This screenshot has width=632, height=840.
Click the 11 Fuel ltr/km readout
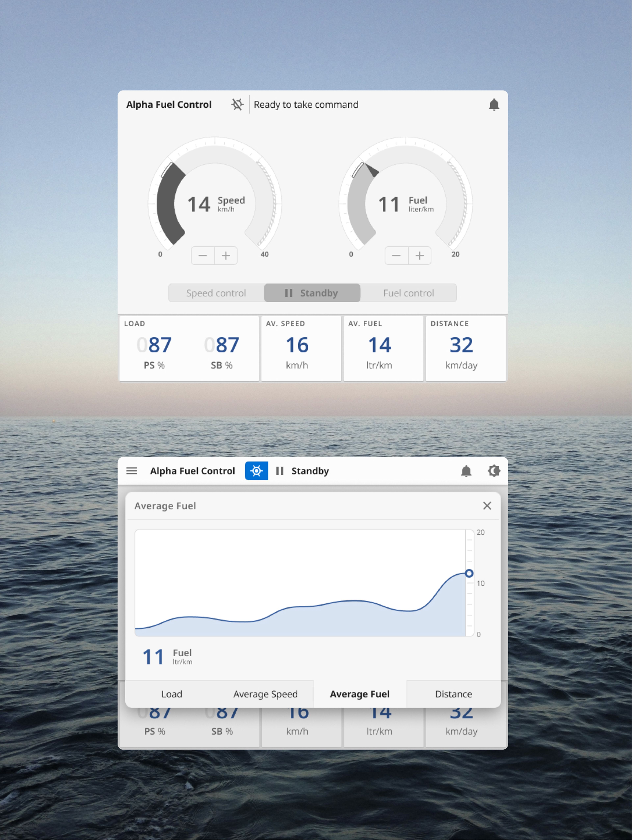pyautogui.click(x=167, y=657)
